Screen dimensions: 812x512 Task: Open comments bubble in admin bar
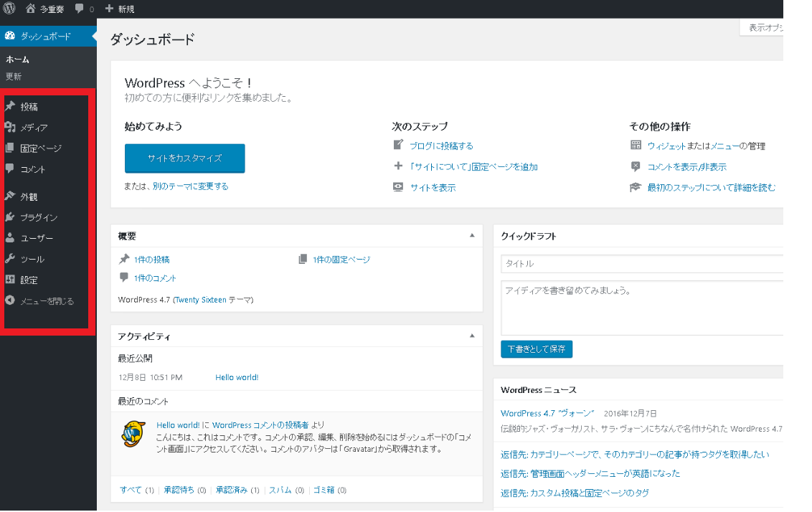(79, 9)
